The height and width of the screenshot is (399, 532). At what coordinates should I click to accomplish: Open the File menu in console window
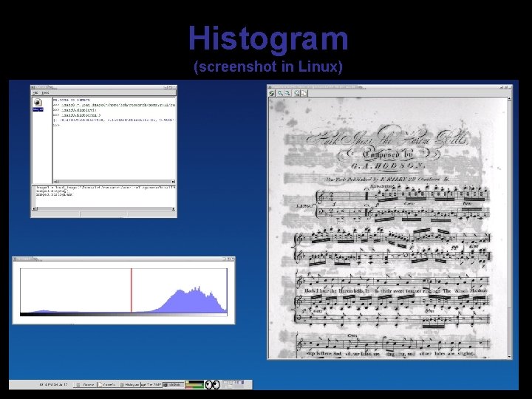click(x=35, y=92)
